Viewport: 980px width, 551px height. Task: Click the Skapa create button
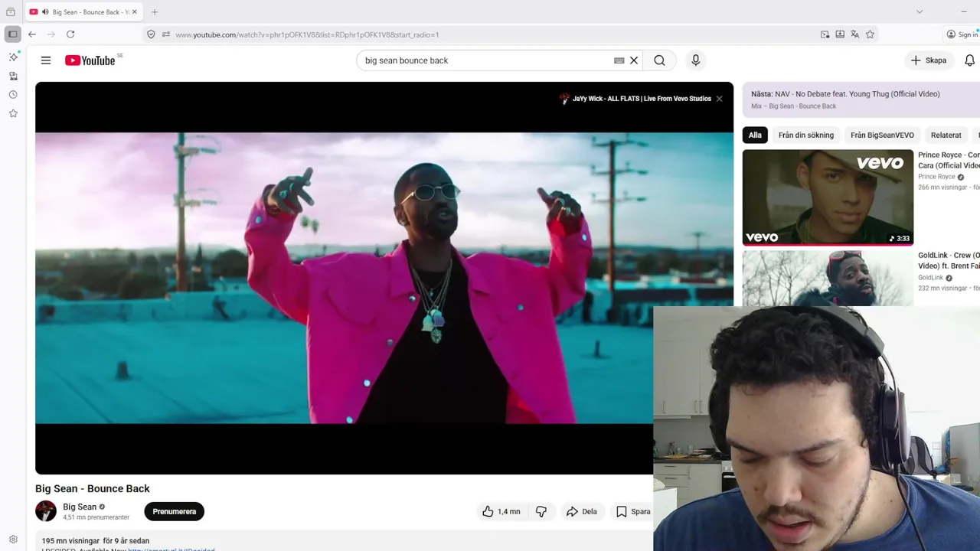[928, 60]
